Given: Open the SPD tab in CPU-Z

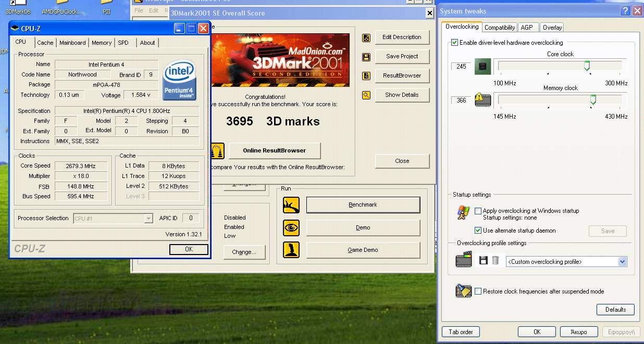Looking at the screenshot, I should pyautogui.click(x=123, y=43).
